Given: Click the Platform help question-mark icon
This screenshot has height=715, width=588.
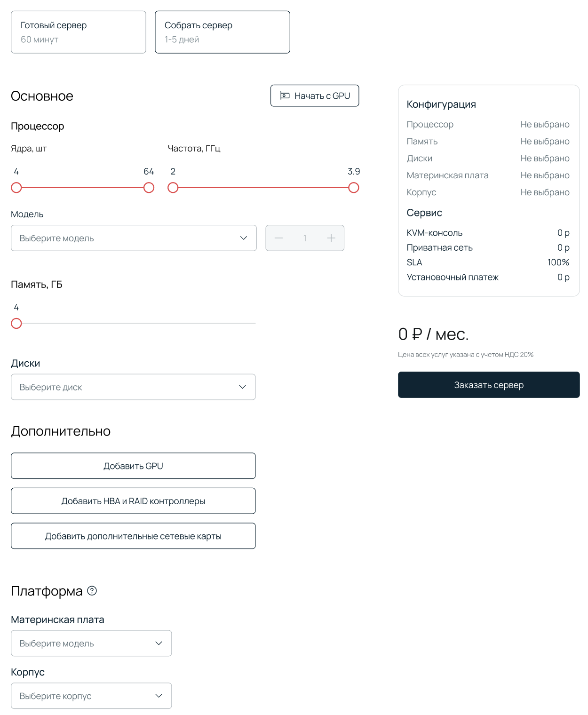Looking at the screenshot, I should click(92, 591).
